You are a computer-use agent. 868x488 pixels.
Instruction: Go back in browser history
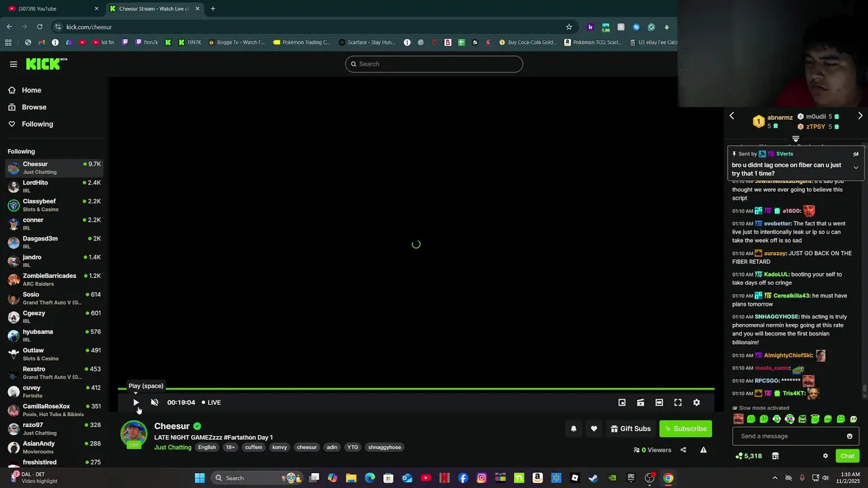(x=9, y=27)
